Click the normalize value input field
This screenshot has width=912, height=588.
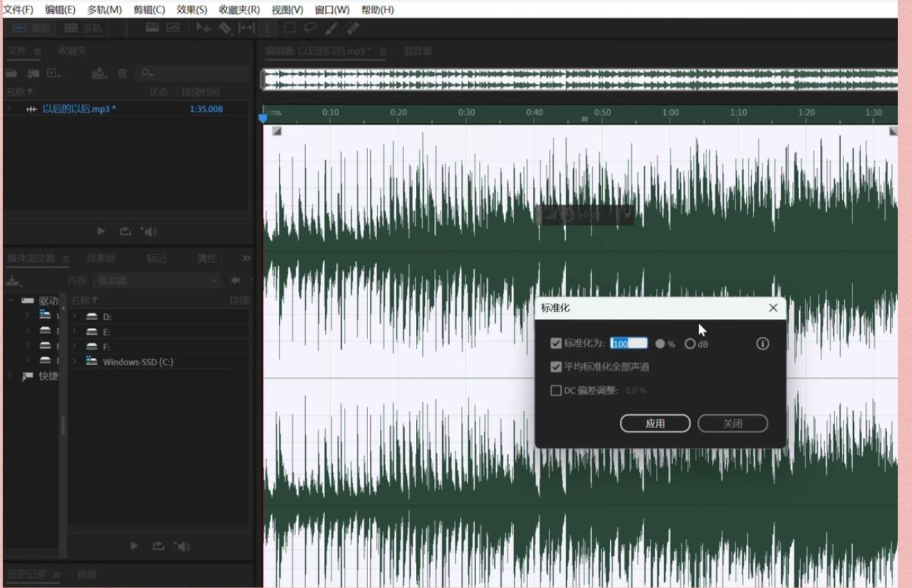pos(628,344)
